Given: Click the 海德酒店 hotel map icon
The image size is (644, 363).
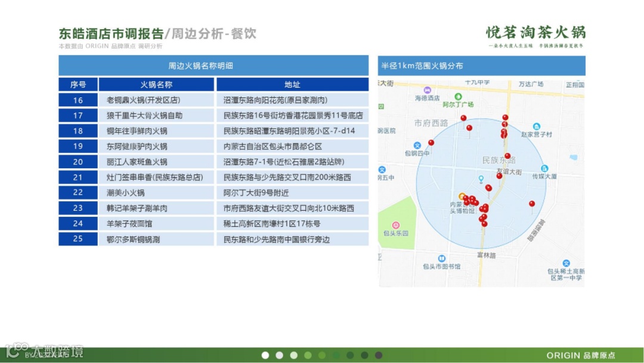Looking at the screenshot, I should click(427, 90).
